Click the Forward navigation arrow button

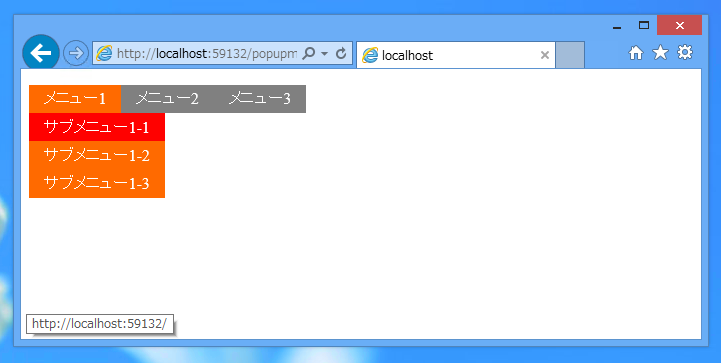click(x=76, y=53)
